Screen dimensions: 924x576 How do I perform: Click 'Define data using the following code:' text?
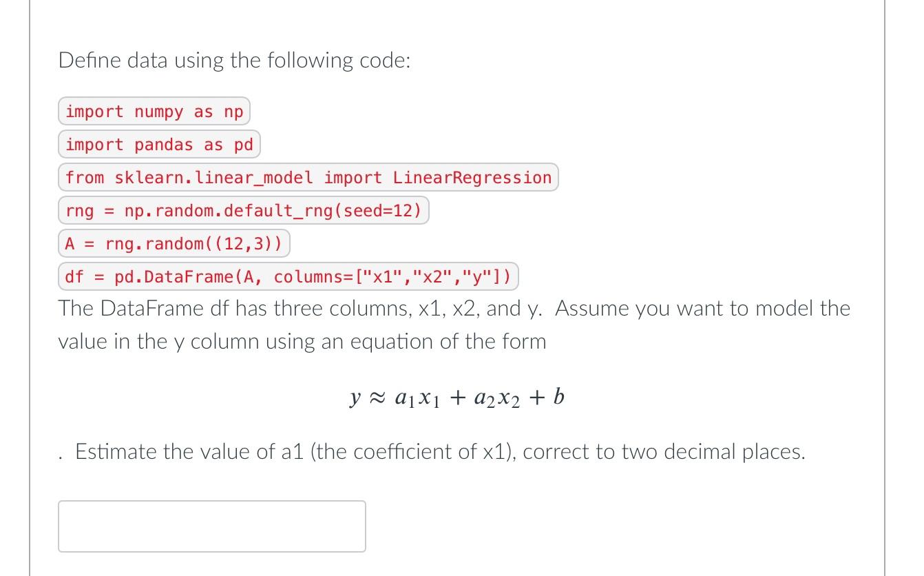tap(235, 61)
